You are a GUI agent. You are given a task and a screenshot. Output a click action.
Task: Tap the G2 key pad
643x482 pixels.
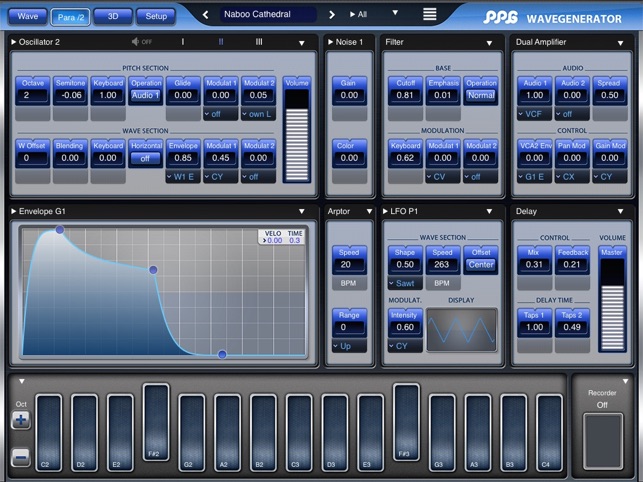click(x=192, y=432)
